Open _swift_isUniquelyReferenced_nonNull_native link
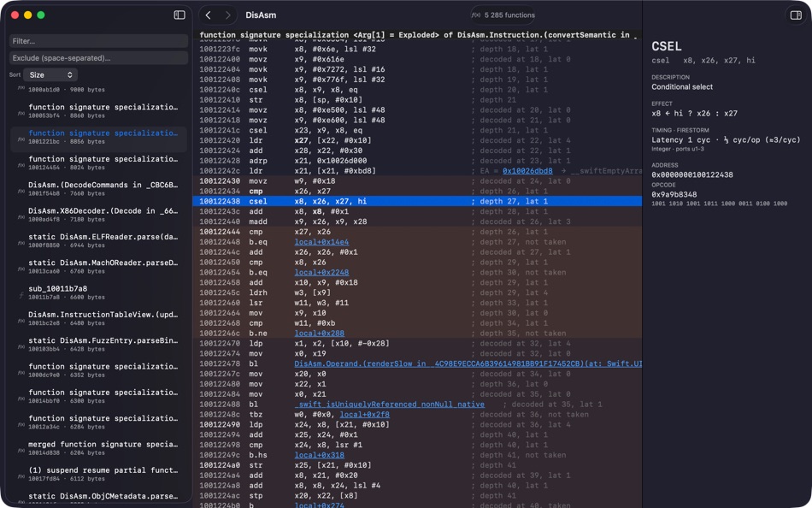Image resolution: width=812 pixels, height=508 pixels. [x=390, y=405]
